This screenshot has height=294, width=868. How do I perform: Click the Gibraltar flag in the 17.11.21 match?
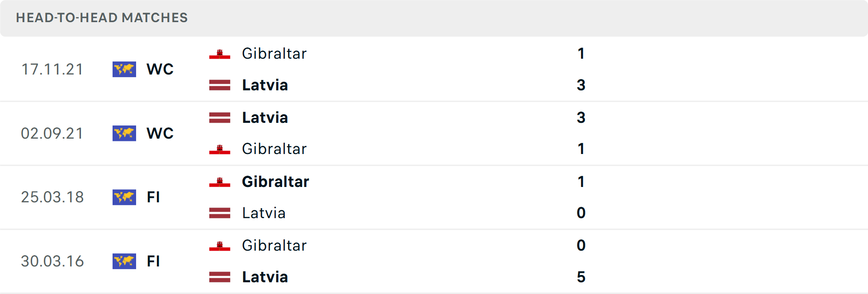pyautogui.click(x=220, y=54)
